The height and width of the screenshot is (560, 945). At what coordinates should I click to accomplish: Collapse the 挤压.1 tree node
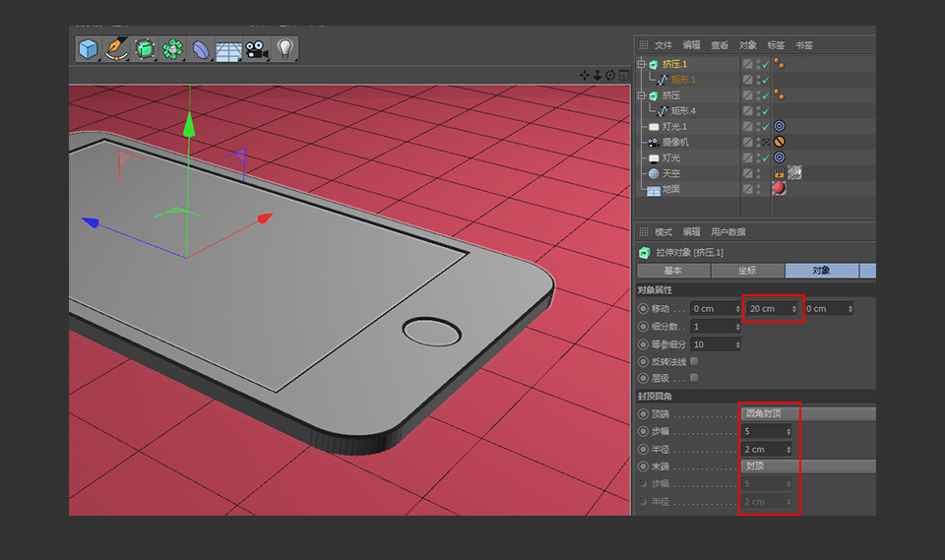[642, 65]
